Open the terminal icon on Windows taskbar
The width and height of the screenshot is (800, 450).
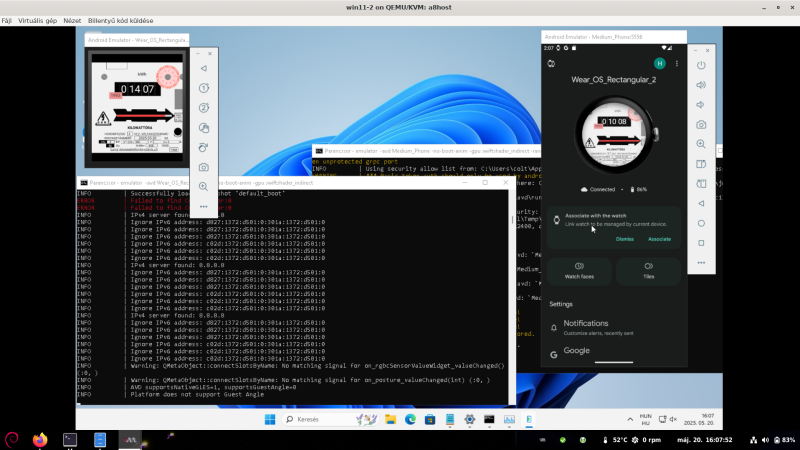coord(489,419)
